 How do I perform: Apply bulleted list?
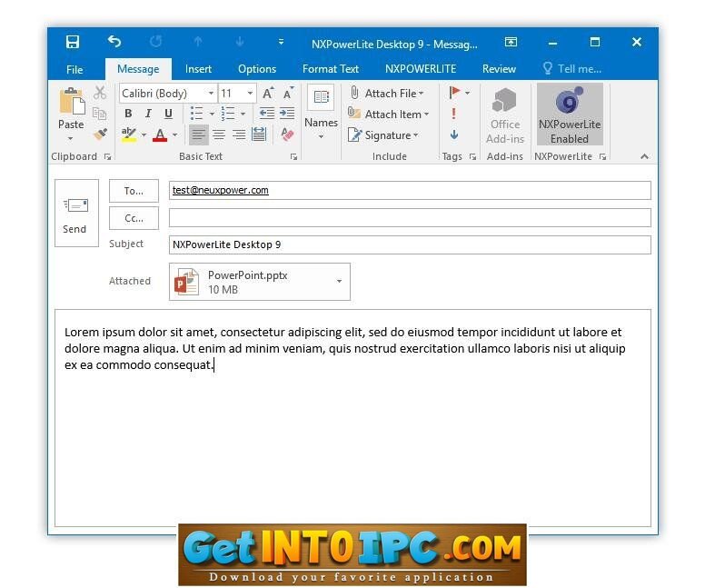(x=196, y=114)
